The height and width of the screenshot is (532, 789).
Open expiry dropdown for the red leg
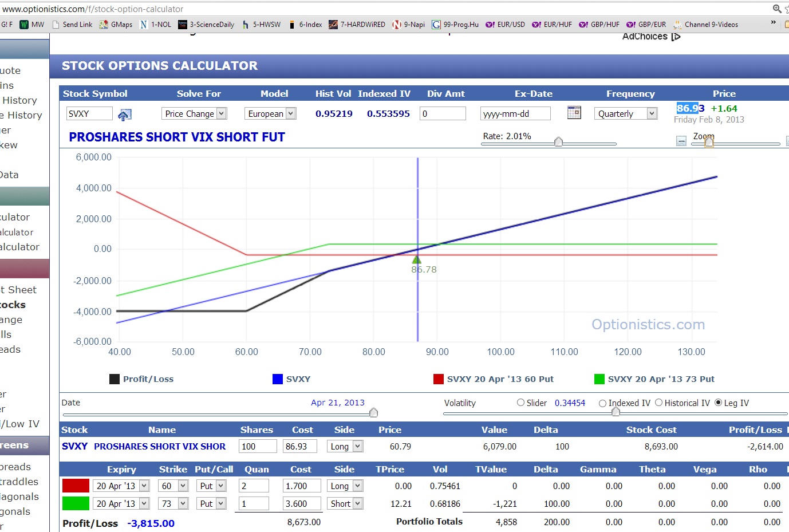pos(121,486)
